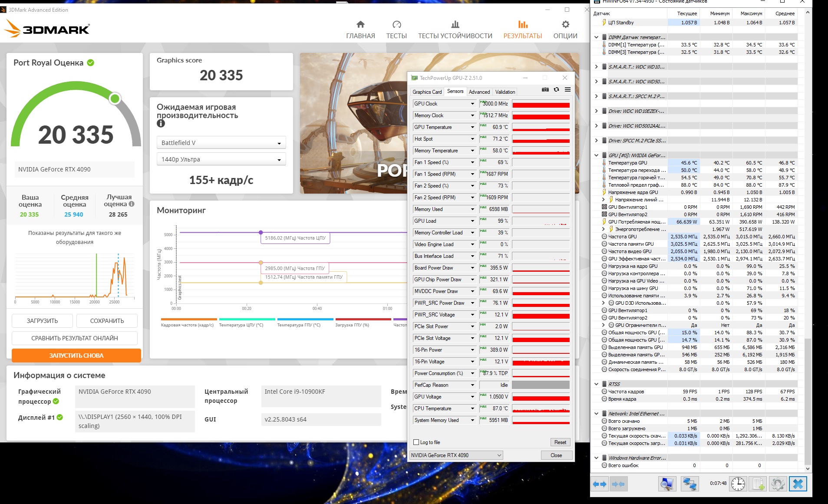Click the Текущее column header in HWiNFO
828x504 pixels.
(683, 13)
